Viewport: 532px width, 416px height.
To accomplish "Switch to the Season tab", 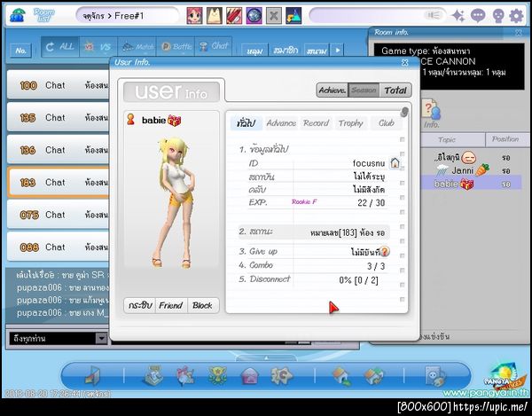I will point(364,90).
